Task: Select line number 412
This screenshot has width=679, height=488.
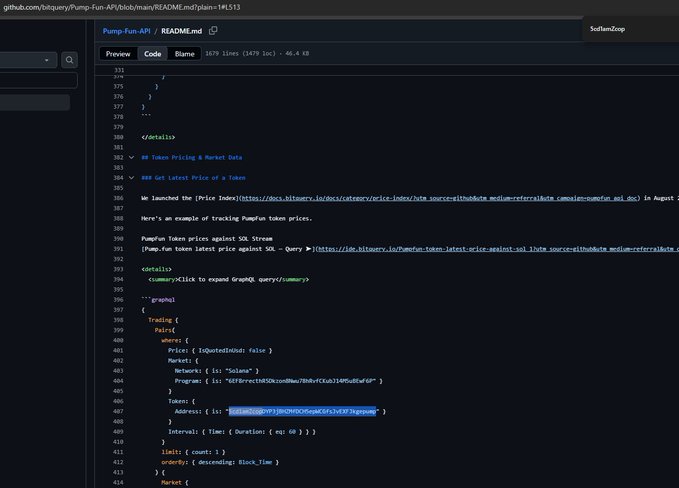Action: [118, 462]
